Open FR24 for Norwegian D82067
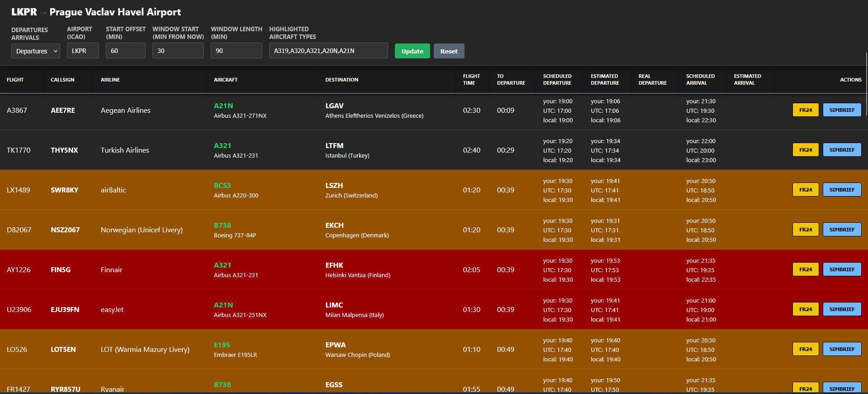Image resolution: width=868 pixels, height=394 pixels. point(806,230)
